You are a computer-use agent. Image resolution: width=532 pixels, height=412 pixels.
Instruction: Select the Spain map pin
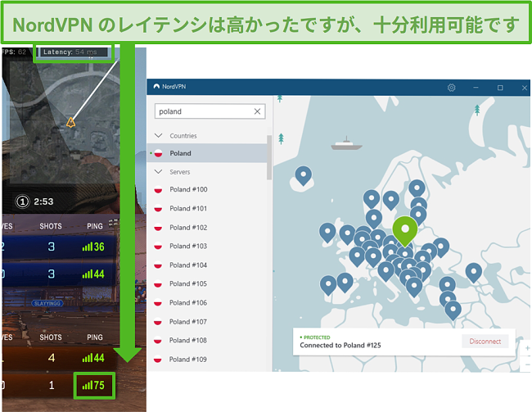pyautogui.click(x=345, y=282)
